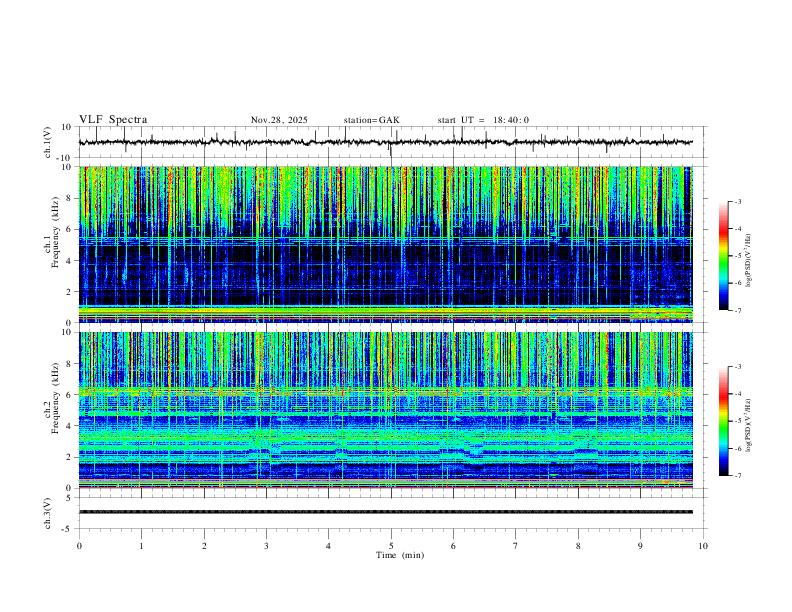Click the ch.1 voltage waveform trace
Image resolution: width=792 pixels, height=612 pixels.
click(385, 142)
